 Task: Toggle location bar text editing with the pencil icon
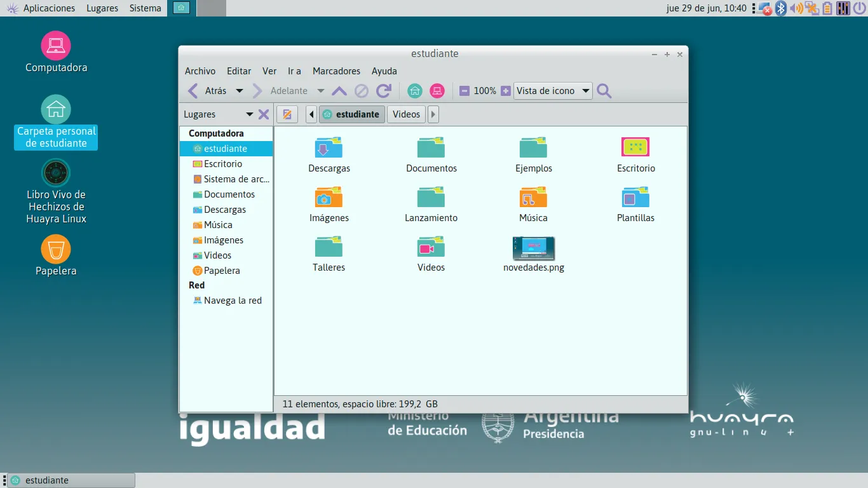click(287, 114)
